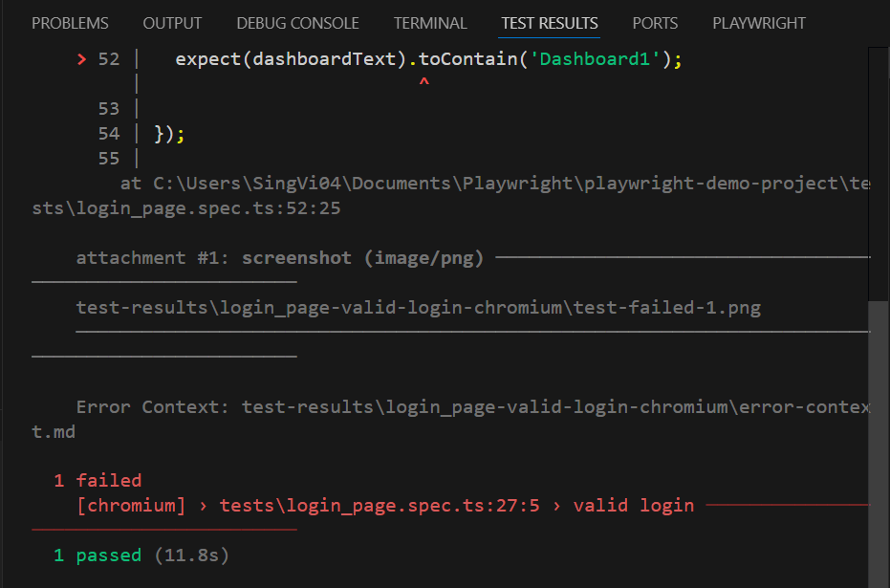Switch to the PROBLEMS tab
Image resolution: width=890 pixels, height=588 pixels.
click(x=70, y=23)
